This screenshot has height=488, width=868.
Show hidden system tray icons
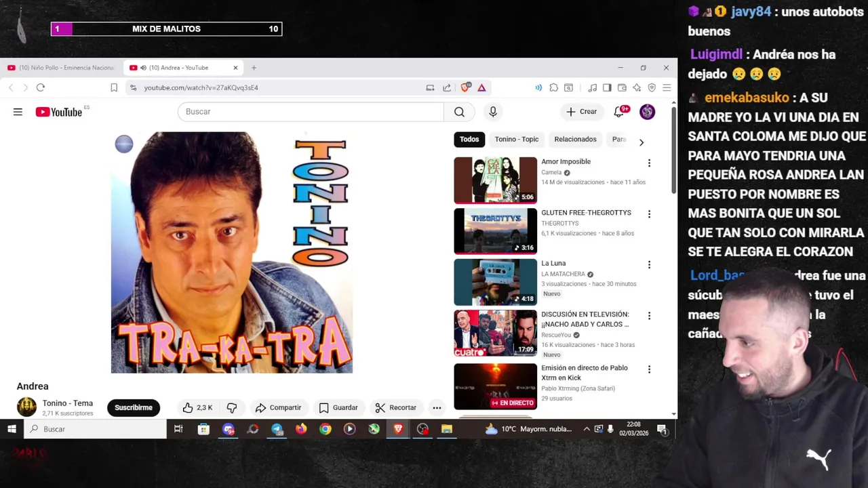587,428
